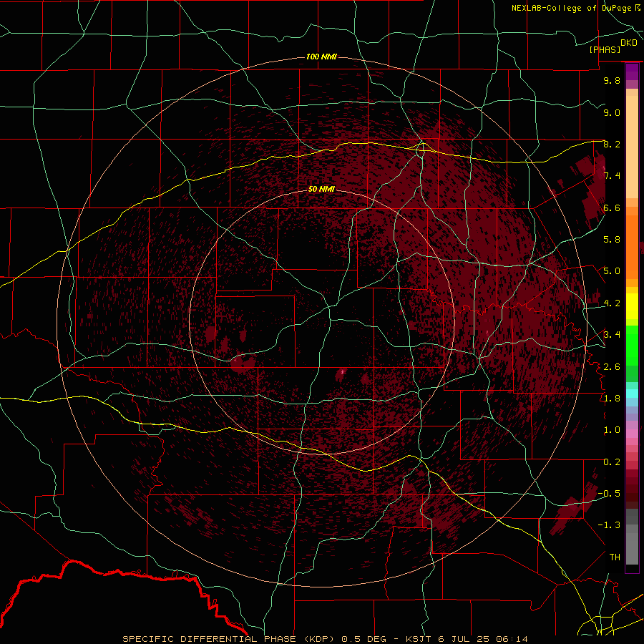The image size is (644, 644).
Task: Click the 0.2 value on the scale
Action: click(612, 462)
